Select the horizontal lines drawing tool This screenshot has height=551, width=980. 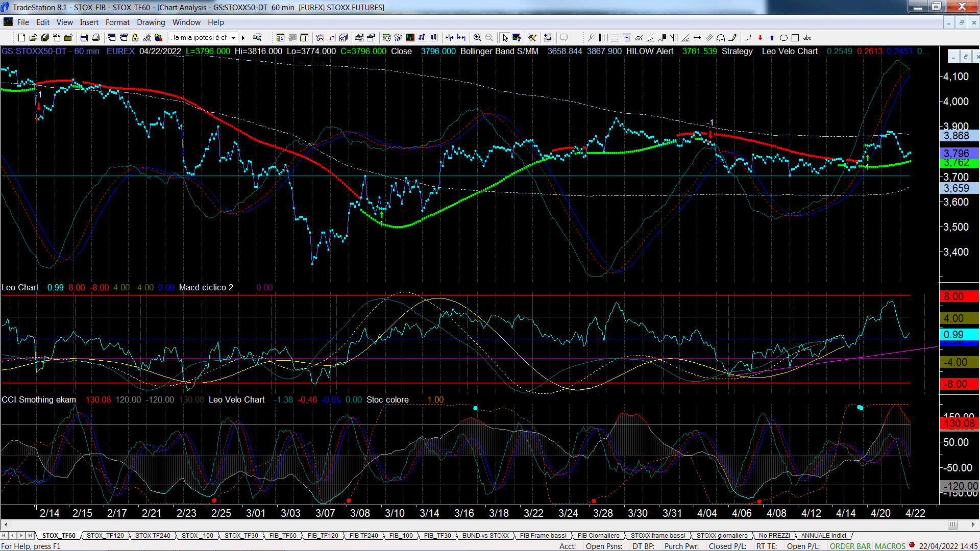[615, 37]
